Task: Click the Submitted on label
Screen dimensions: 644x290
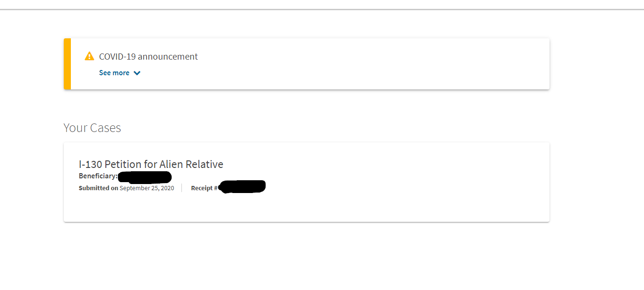Action: tap(98, 188)
